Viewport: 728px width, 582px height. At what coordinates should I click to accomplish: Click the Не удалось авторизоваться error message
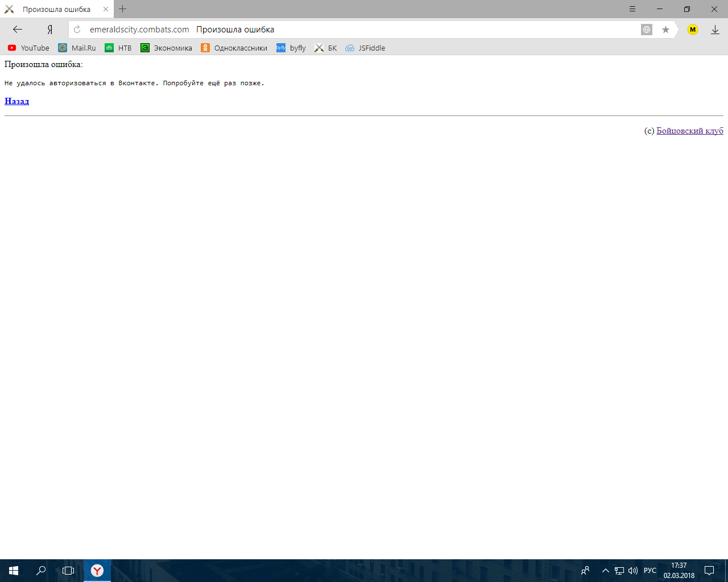(134, 83)
